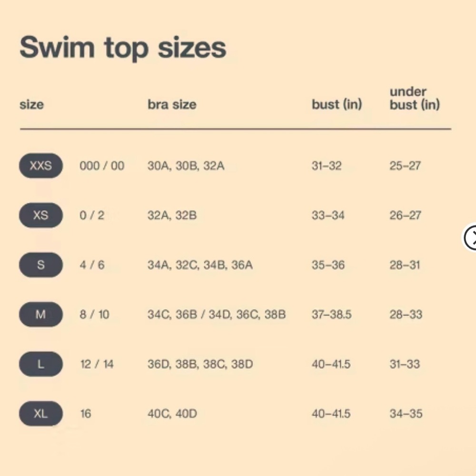Click the under bust column header
This screenshot has height=476, width=476.
click(414, 98)
